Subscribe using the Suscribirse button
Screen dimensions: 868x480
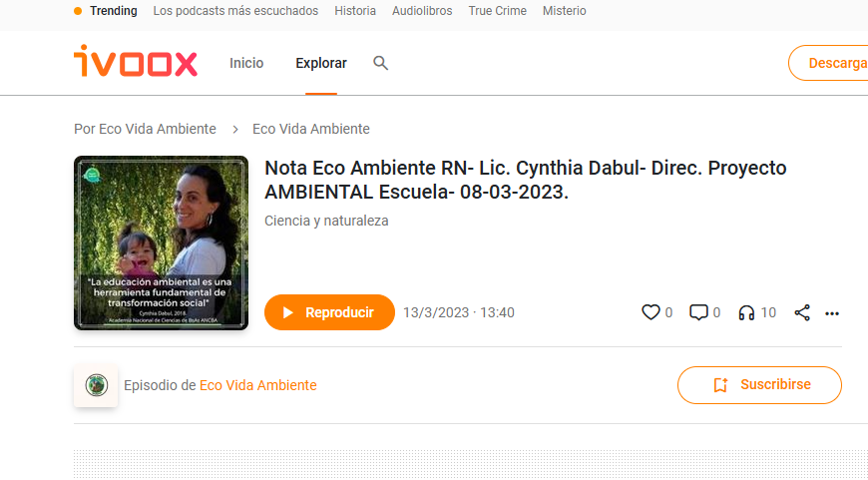tap(759, 385)
